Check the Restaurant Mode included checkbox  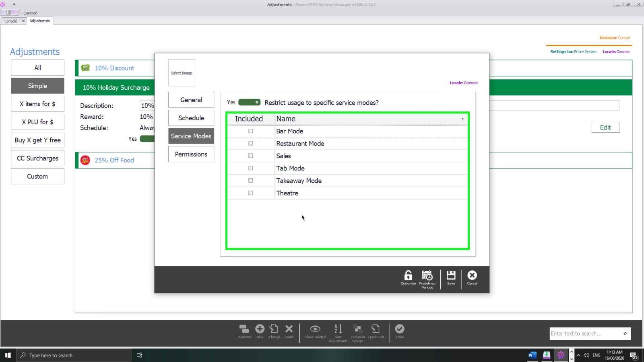pos(251,144)
